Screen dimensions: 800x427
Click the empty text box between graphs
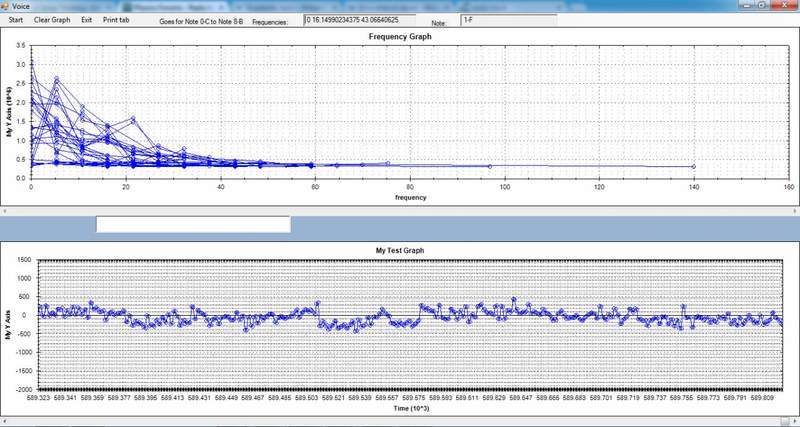[x=193, y=225]
